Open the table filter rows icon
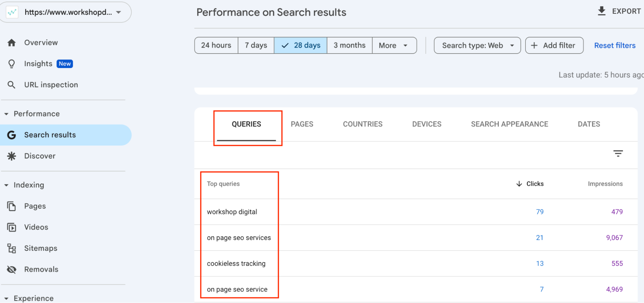644x303 pixels. click(x=618, y=153)
